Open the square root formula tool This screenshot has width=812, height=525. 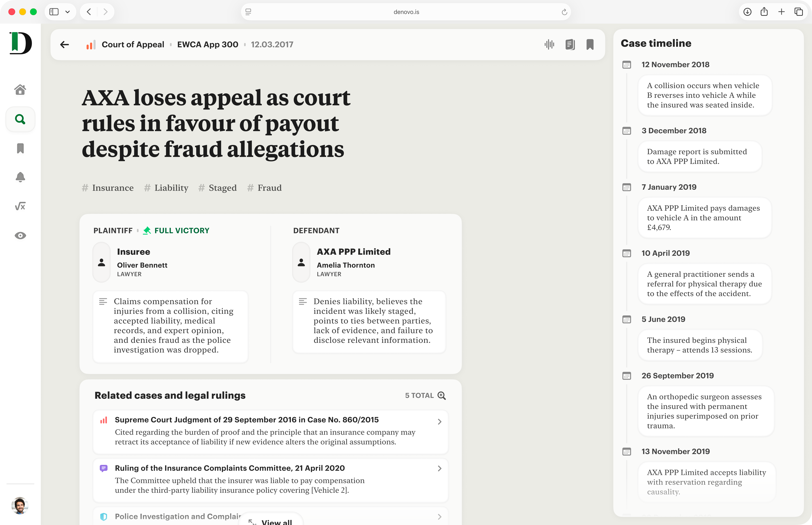tap(20, 206)
